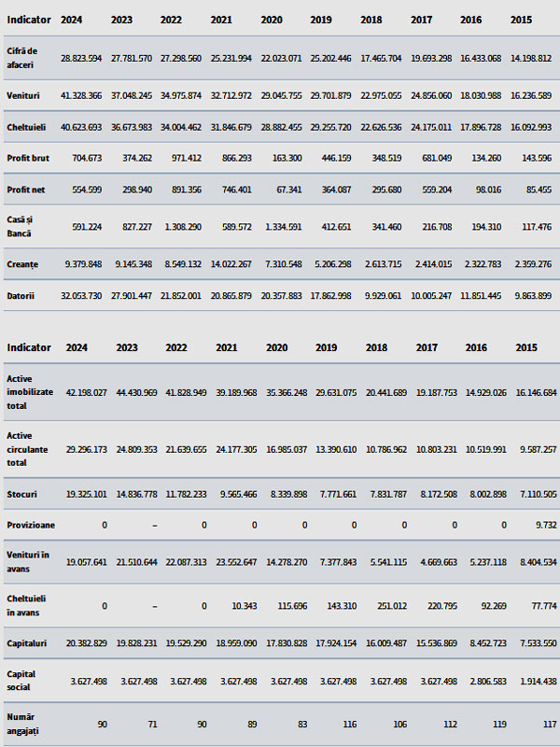The height and width of the screenshot is (747, 560).
Task: Click the Creanțe value 14.022.267
Action: (x=231, y=264)
